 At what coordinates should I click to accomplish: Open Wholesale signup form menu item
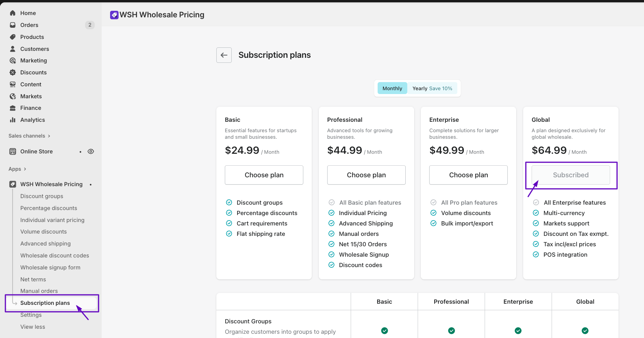coord(50,267)
